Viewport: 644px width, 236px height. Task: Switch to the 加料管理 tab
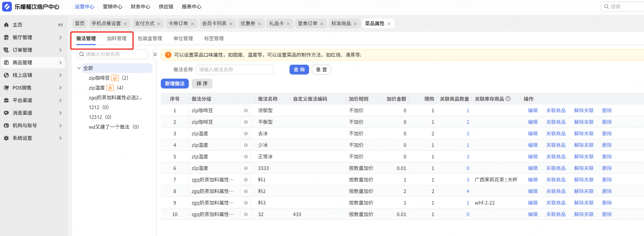pyautogui.click(x=117, y=38)
